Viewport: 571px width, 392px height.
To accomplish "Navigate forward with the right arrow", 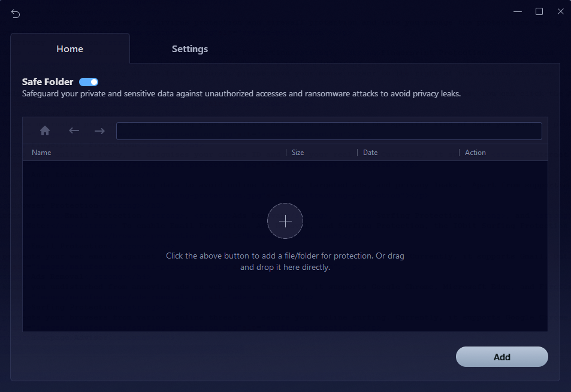I will tap(99, 130).
